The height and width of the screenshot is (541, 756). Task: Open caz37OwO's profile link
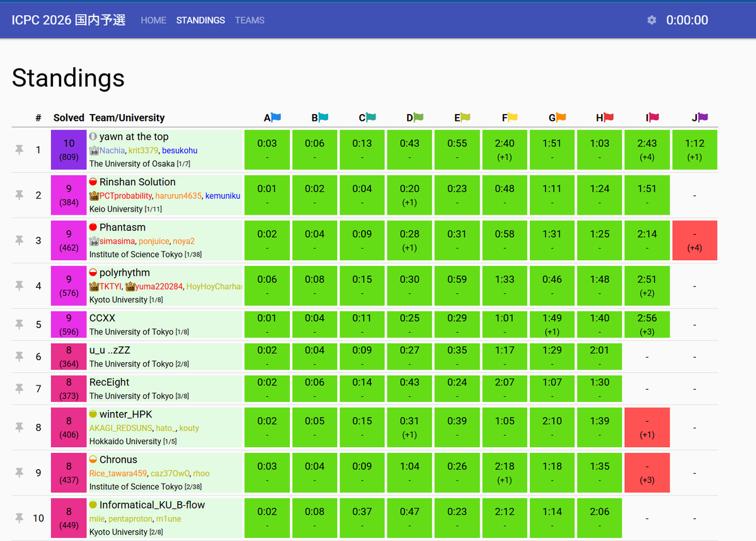click(x=170, y=474)
